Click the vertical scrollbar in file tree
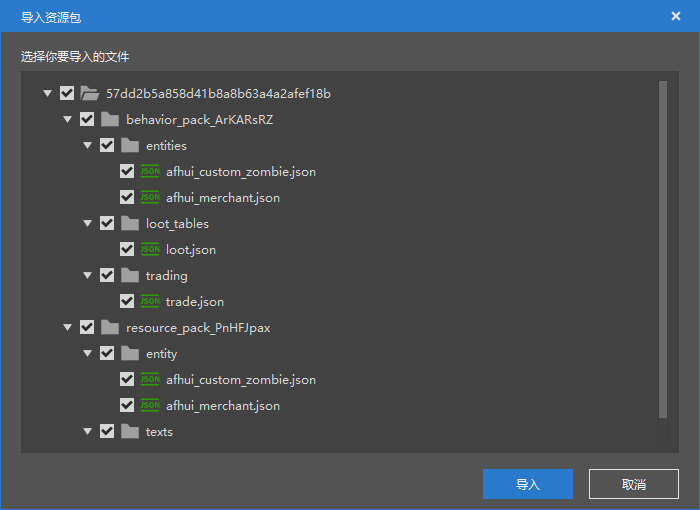700x510 pixels. (662, 250)
